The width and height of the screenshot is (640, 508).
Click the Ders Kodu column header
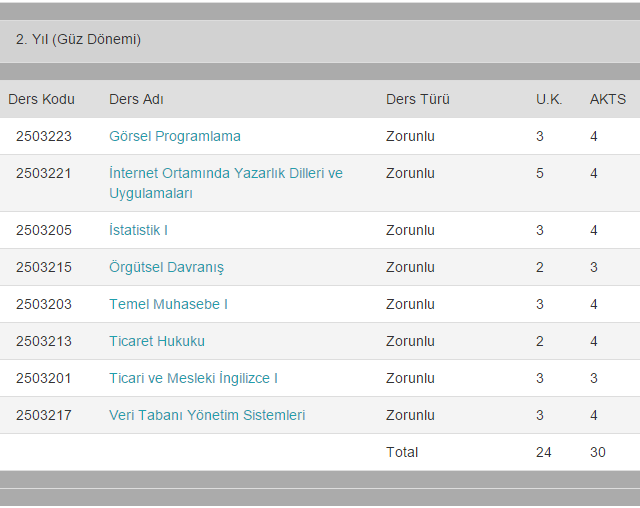(41, 99)
